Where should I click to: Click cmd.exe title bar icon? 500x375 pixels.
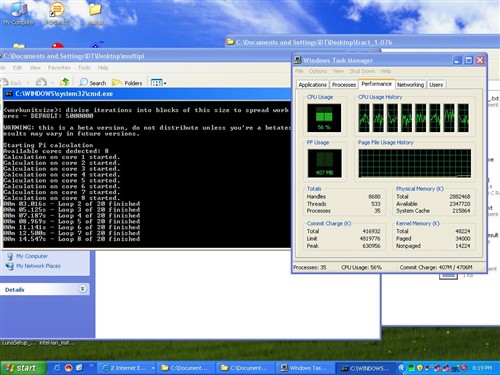(9, 94)
